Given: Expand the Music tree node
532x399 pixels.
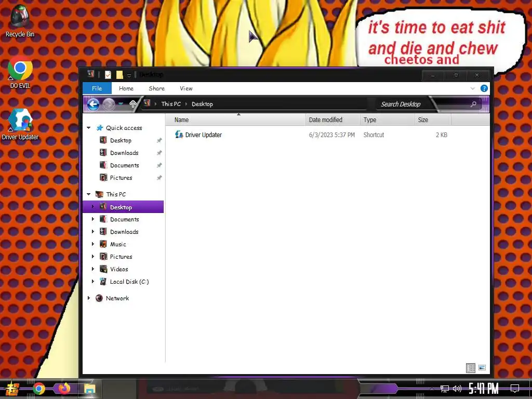Looking at the screenshot, I should (93, 244).
